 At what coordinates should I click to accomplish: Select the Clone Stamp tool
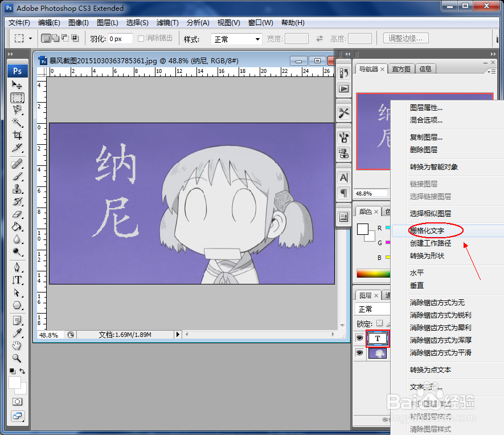(x=17, y=189)
